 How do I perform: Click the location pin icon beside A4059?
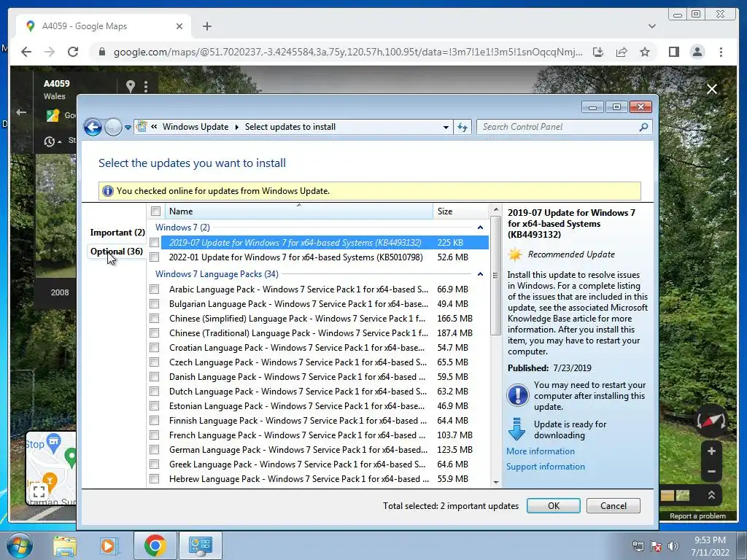coord(130,86)
